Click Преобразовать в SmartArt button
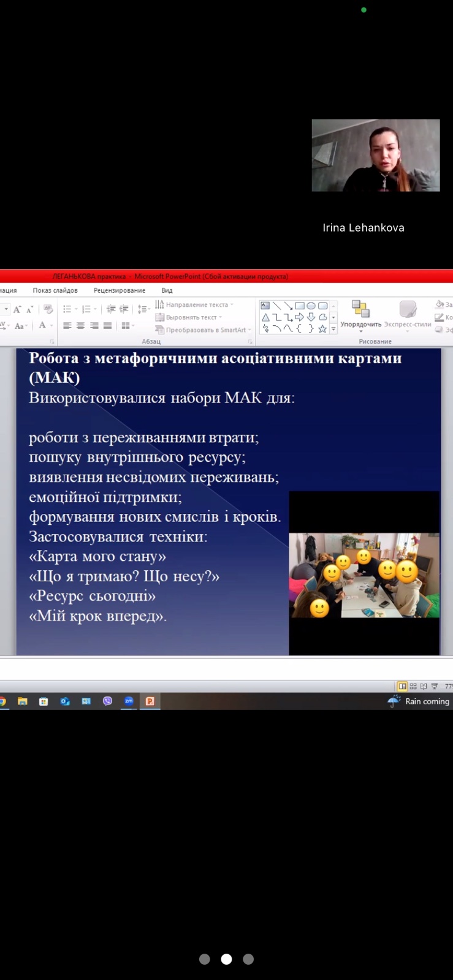The image size is (453, 980). click(204, 330)
